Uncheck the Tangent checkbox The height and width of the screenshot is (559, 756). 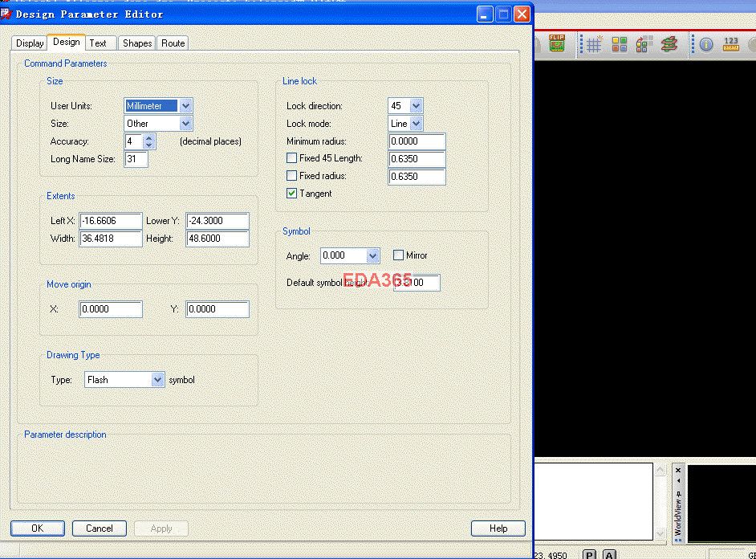pyautogui.click(x=291, y=194)
